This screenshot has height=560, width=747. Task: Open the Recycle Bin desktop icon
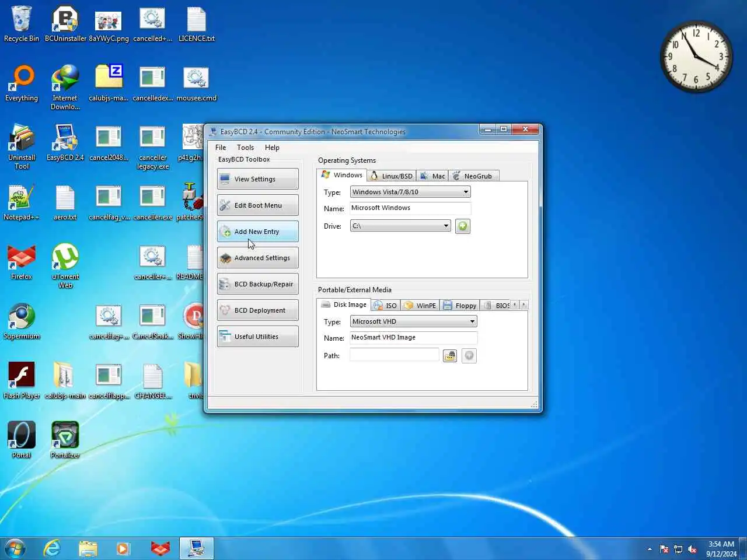[22, 24]
